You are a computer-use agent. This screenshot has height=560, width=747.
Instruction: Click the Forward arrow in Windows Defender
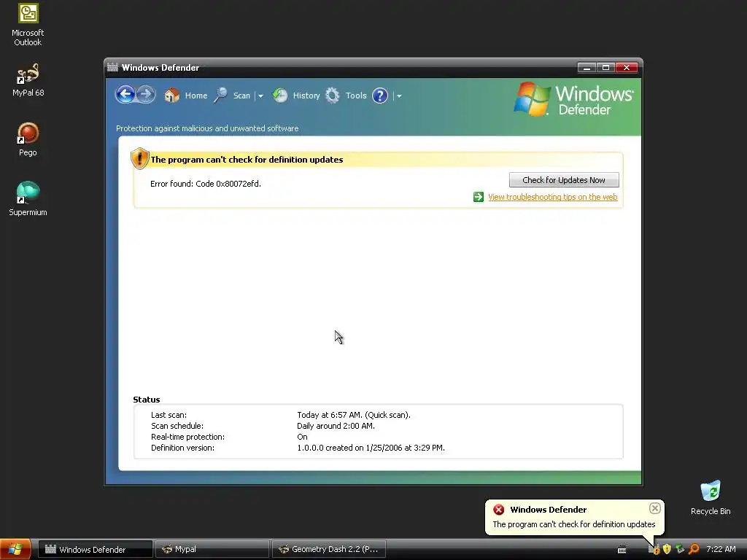click(146, 94)
